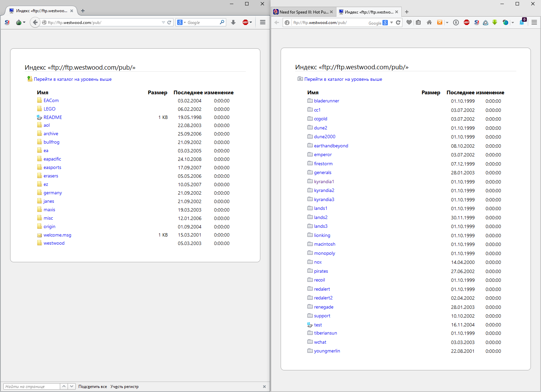Click the address bar in the right browser
Viewport: 541px width, 392px height.
click(330, 23)
